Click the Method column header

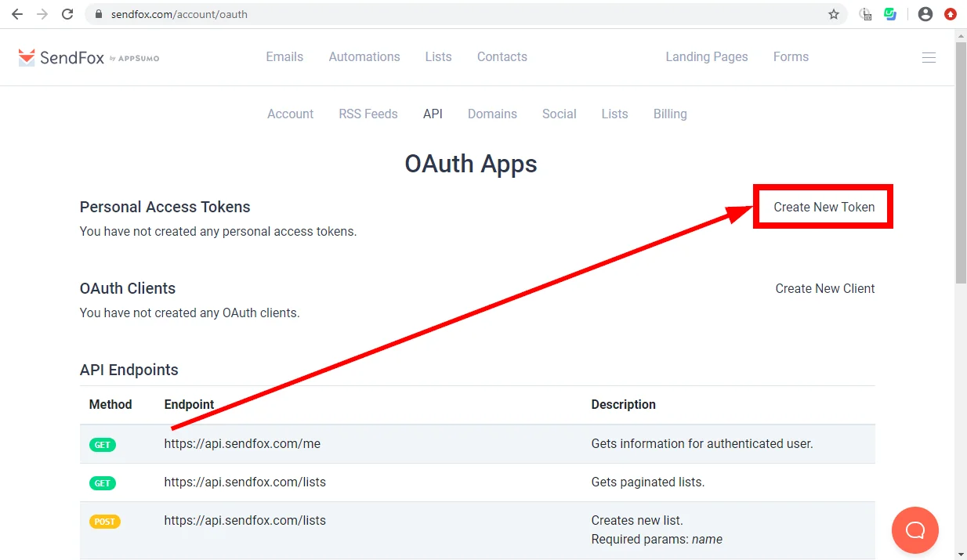(110, 404)
